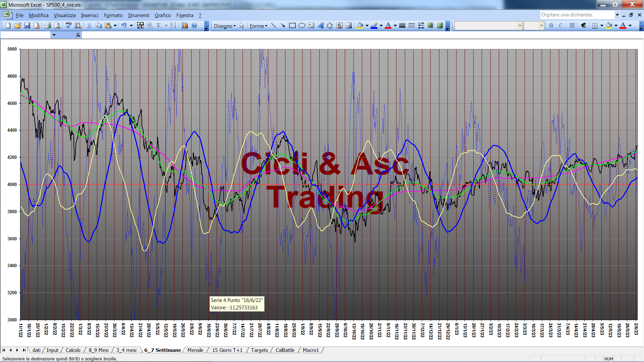Select the Arrow drawing tool
The image size is (644, 362).
point(283,25)
